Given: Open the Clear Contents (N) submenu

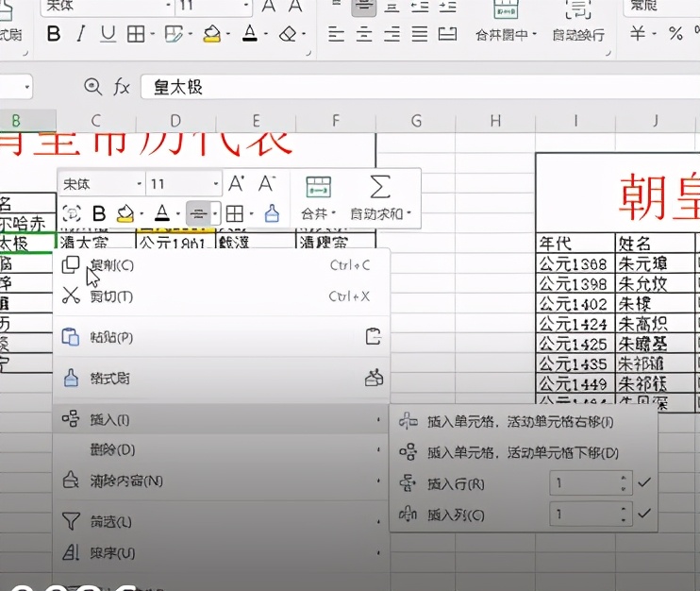Looking at the screenshot, I should [221, 481].
